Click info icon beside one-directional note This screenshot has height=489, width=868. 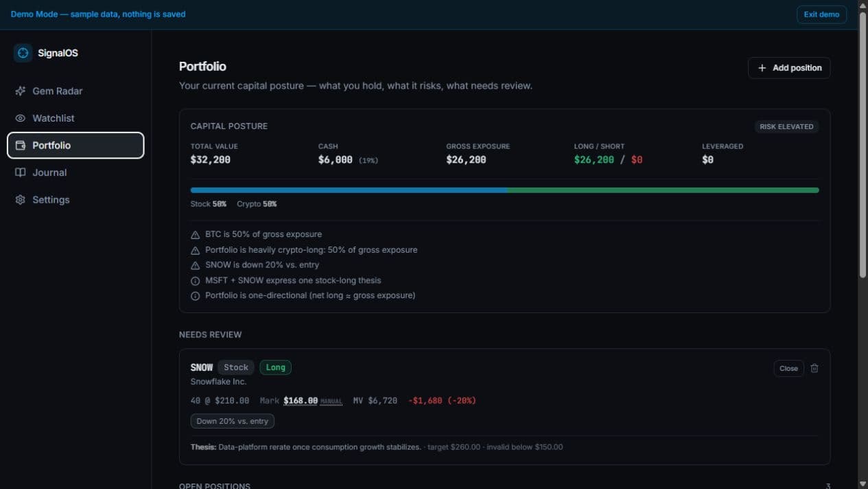pyautogui.click(x=195, y=296)
